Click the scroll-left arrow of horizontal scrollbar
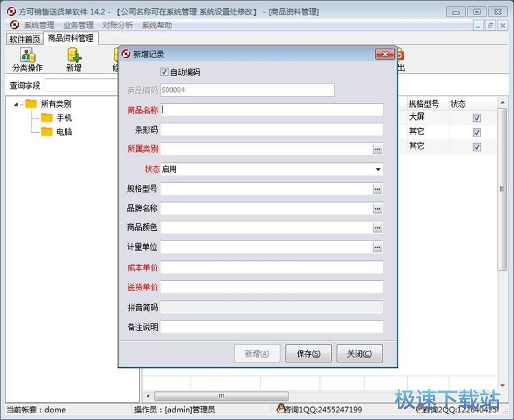514x420 pixels. 148,396
